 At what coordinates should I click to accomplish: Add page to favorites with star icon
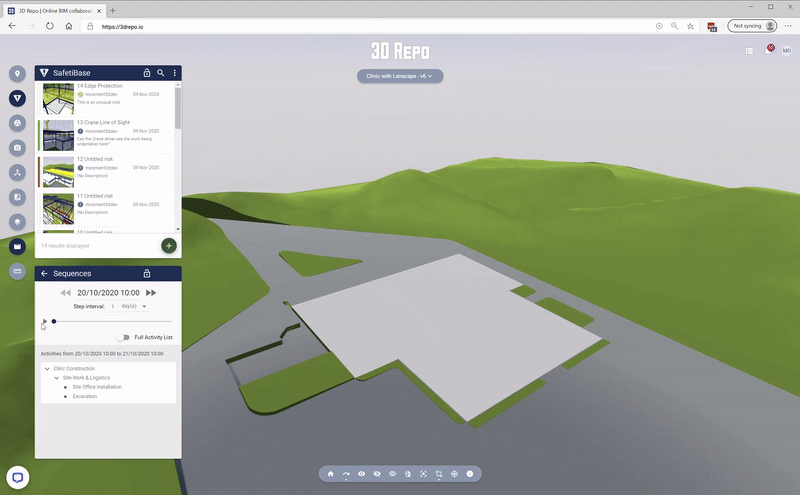690,26
